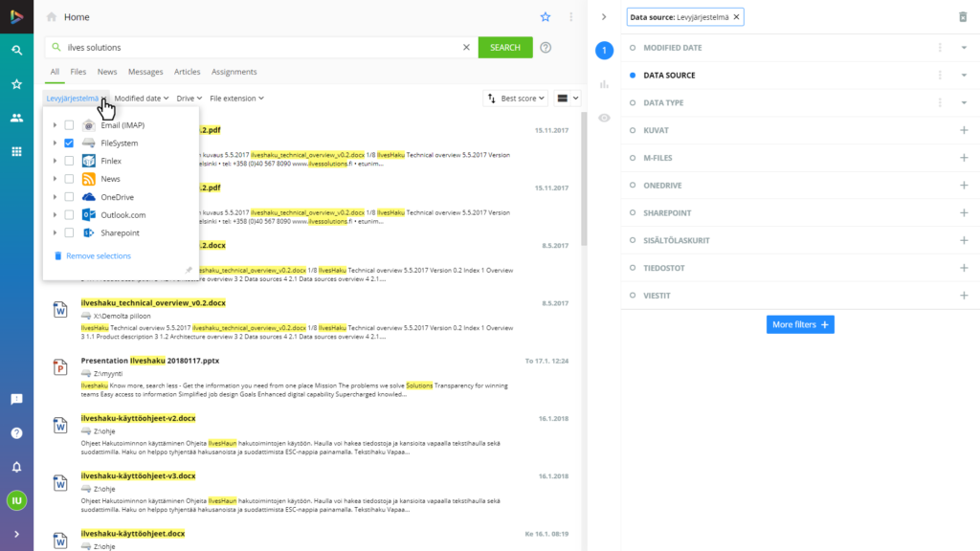The height and width of the screenshot is (551, 980).
Task: Switch to All tab
Action: coord(55,72)
